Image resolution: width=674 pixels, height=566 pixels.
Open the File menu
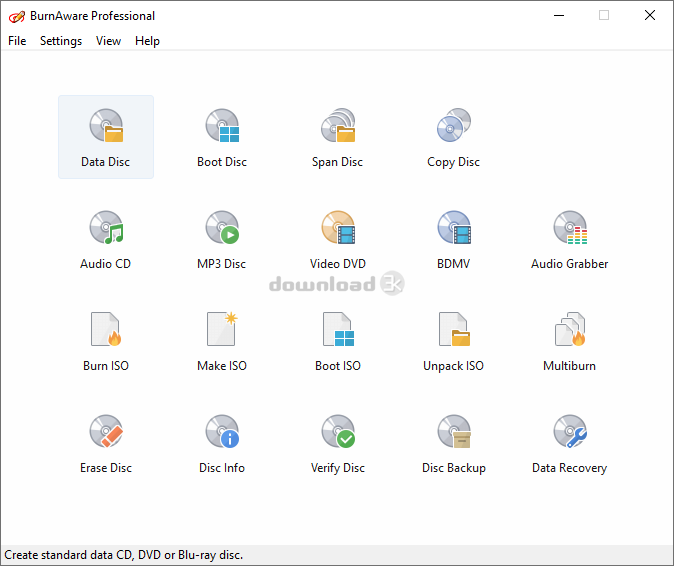[x=17, y=41]
